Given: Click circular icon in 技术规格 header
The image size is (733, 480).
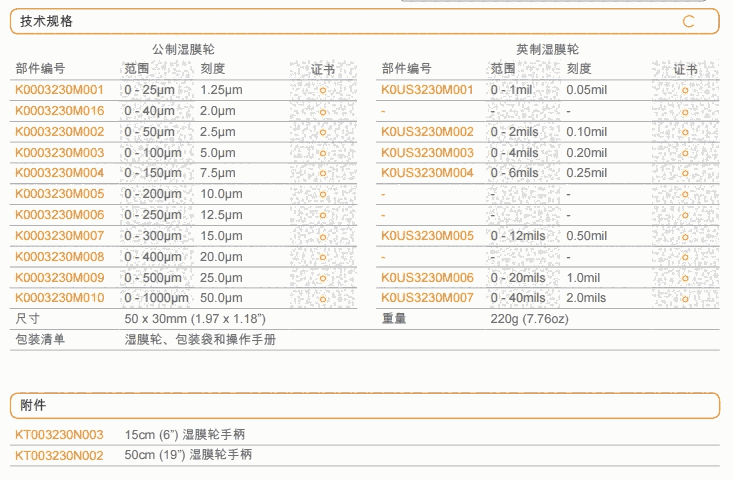Looking at the screenshot, I should coord(688,21).
